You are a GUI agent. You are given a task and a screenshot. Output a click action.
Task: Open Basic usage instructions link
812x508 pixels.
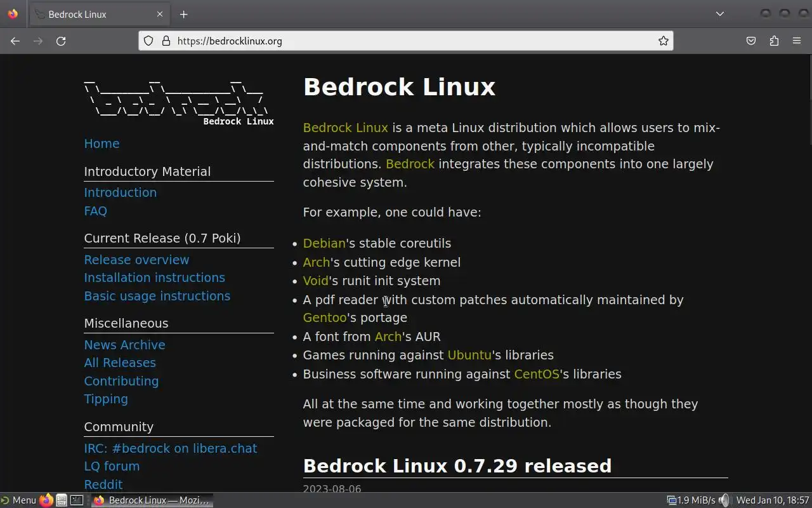157,296
